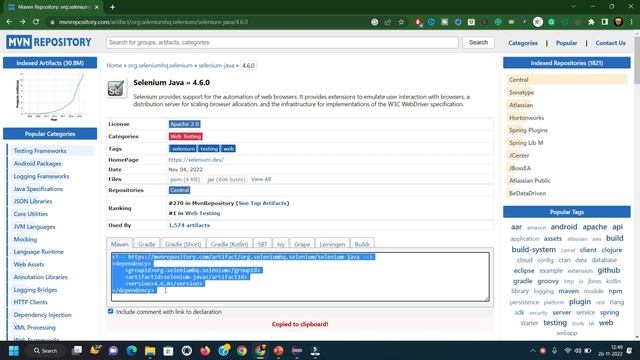Open File Explorer from taskbar
This screenshot has height=360, width=640.
150,351
